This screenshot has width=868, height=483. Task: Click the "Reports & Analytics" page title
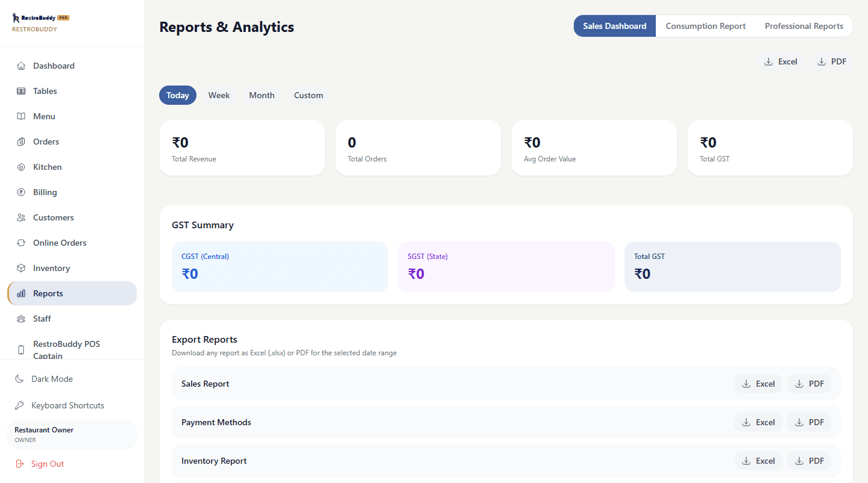pos(227,27)
